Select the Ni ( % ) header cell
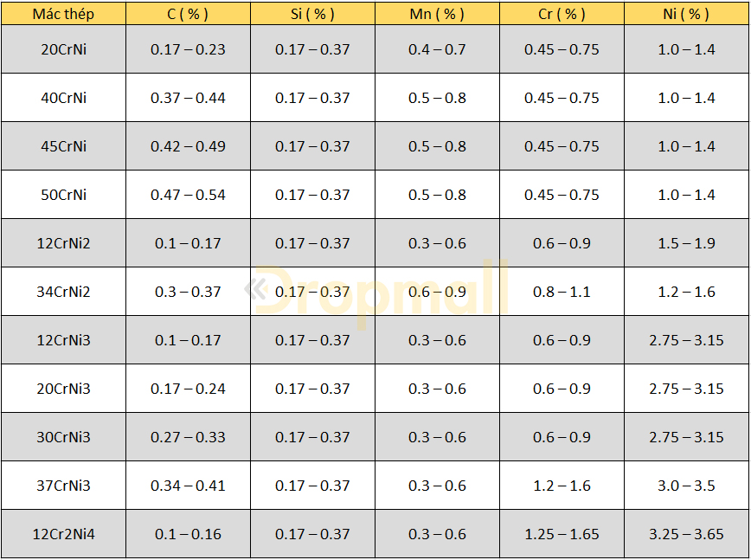Image resolution: width=751 pixels, height=560 pixels. 686,14
